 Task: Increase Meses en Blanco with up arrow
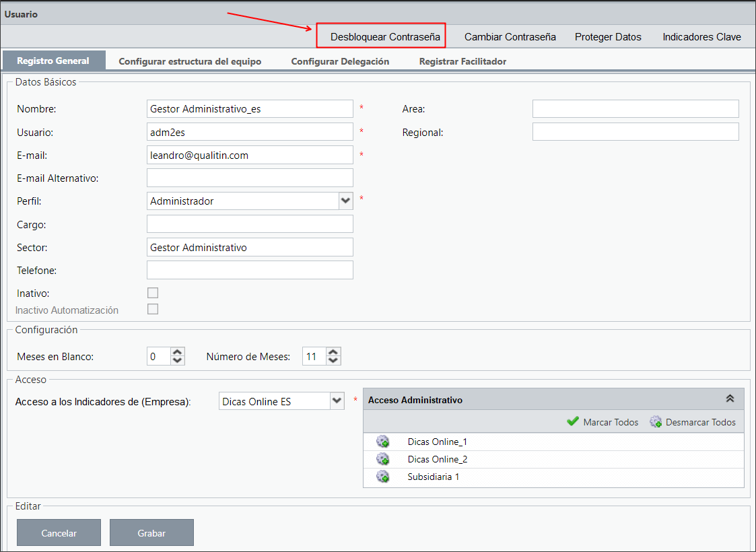tap(178, 352)
